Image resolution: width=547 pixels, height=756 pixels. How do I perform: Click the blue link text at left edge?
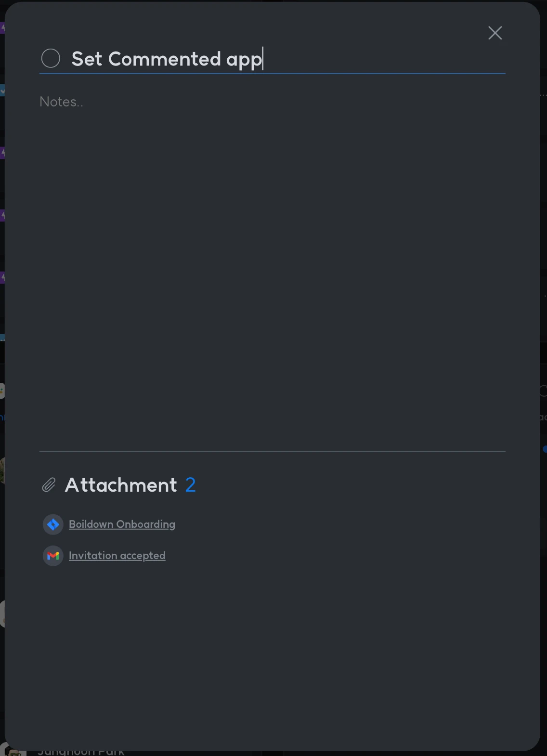coord(2,417)
